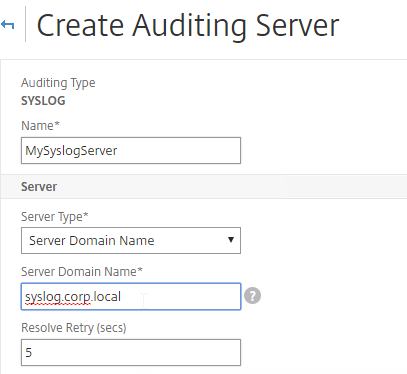Screen dimensions: 407x374
Task: Click the 'MySyslogServer' text in Name box
Action: [x=71, y=151]
